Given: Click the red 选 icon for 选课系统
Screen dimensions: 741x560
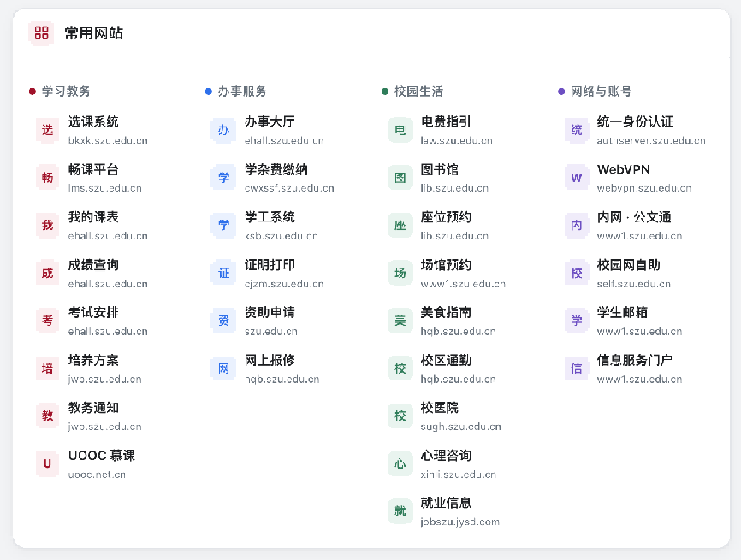Looking at the screenshot, I should [x=47, y=130].
